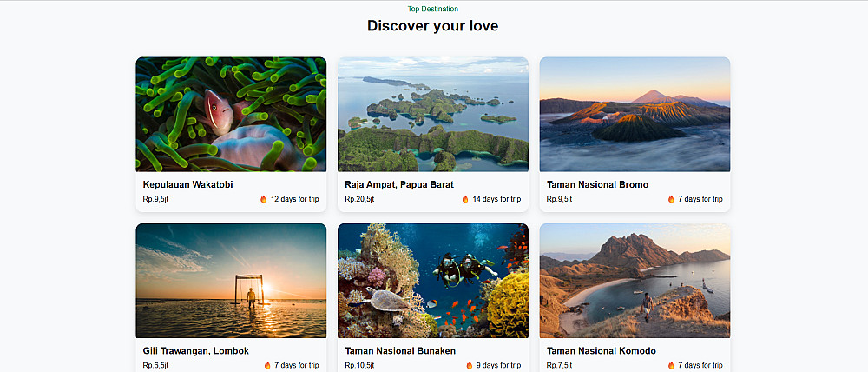Open the Raja Ampat islands photo
868x372 pixels.
point(433,114)
